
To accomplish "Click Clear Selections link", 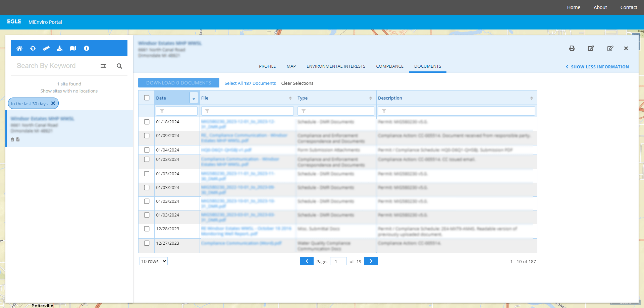I will coord(297,83).
